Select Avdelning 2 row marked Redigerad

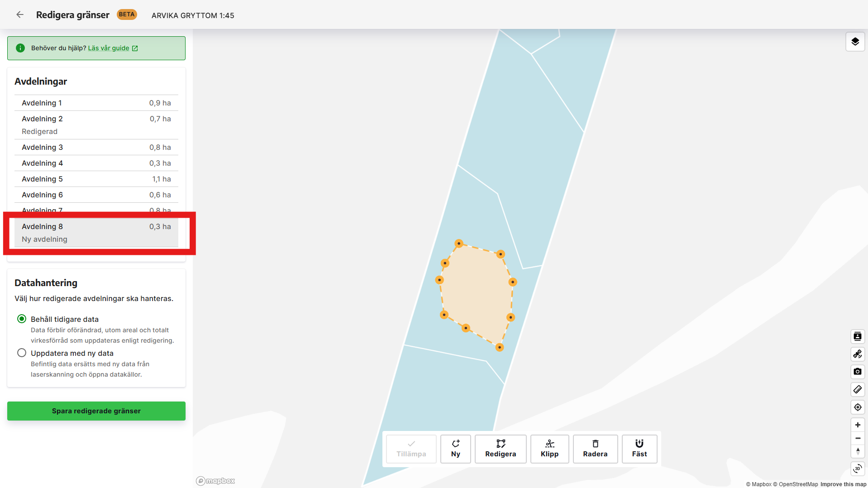coord(96,125)
